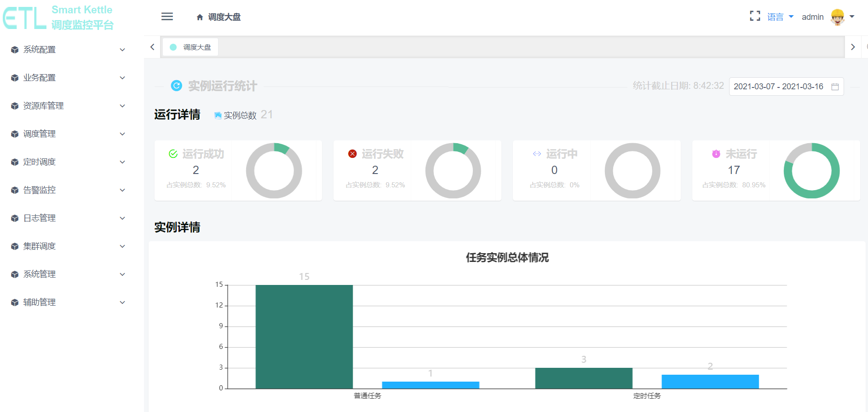Click the green bar valued 15 for 普通任务
Screen dimensions: 868x412
304,337
